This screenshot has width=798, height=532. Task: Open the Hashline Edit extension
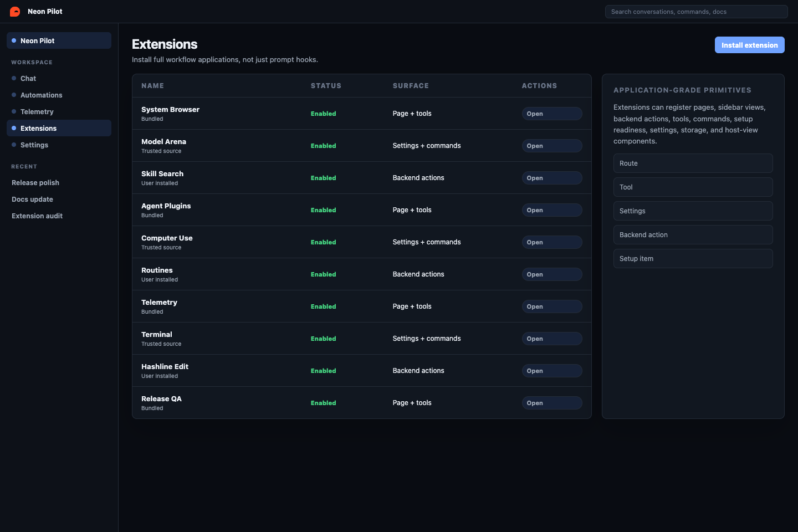tap(552, 371)
